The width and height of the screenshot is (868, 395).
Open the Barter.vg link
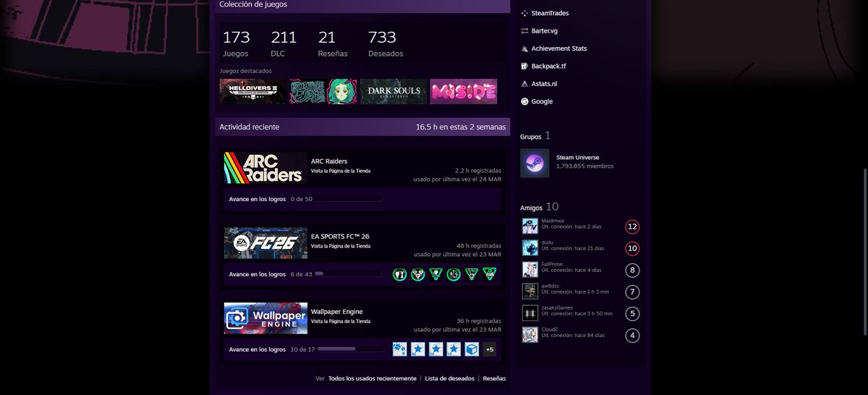pos(544,31)
